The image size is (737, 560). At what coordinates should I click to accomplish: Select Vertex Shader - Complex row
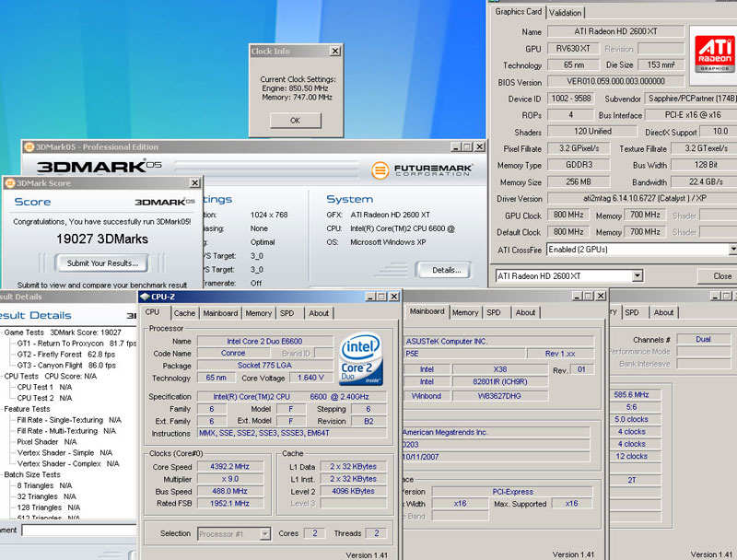[68, 463]
